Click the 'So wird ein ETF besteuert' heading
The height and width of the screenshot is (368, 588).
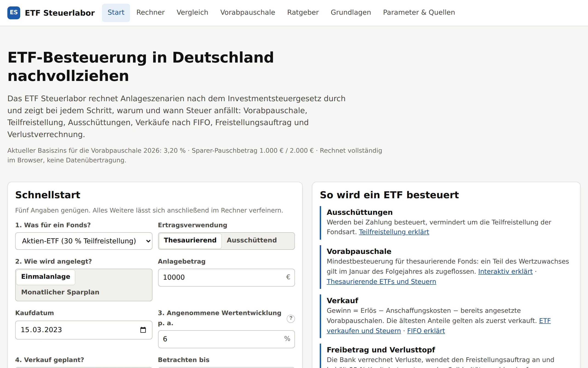(389, 195)
